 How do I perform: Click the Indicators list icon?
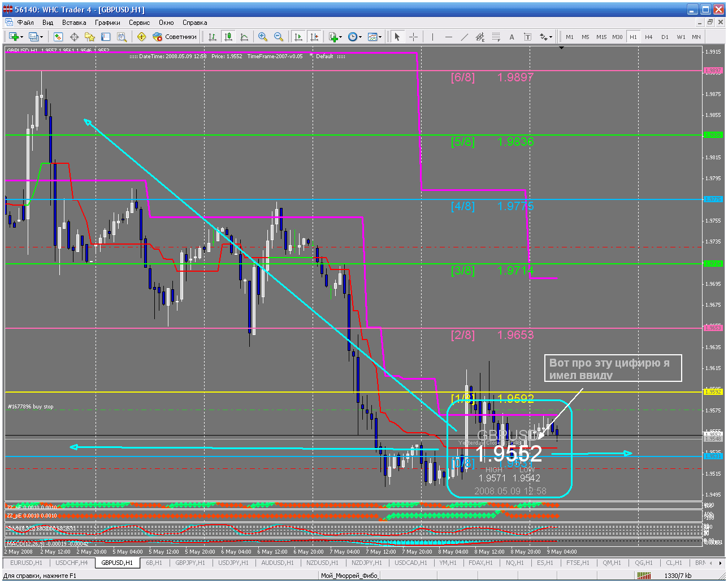click(333, 37)
